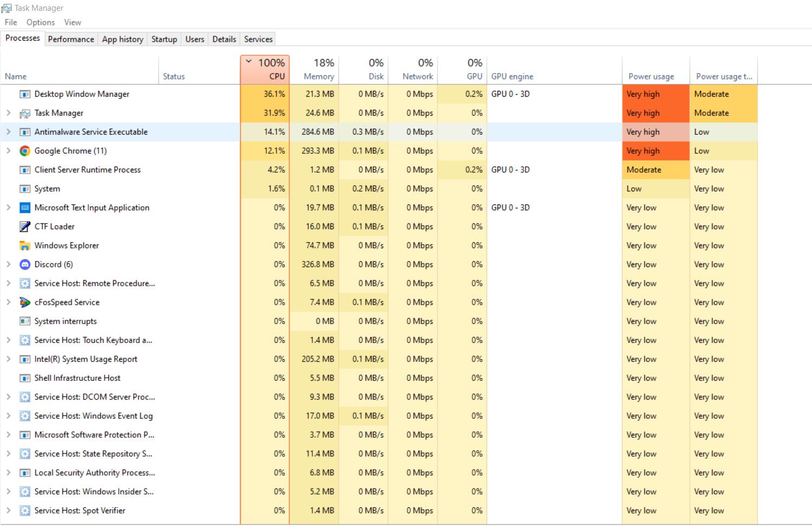Click the Task Manager title bar icon
Image resolution: width=812 pixels, height=527 pixels.
point(6,8)
